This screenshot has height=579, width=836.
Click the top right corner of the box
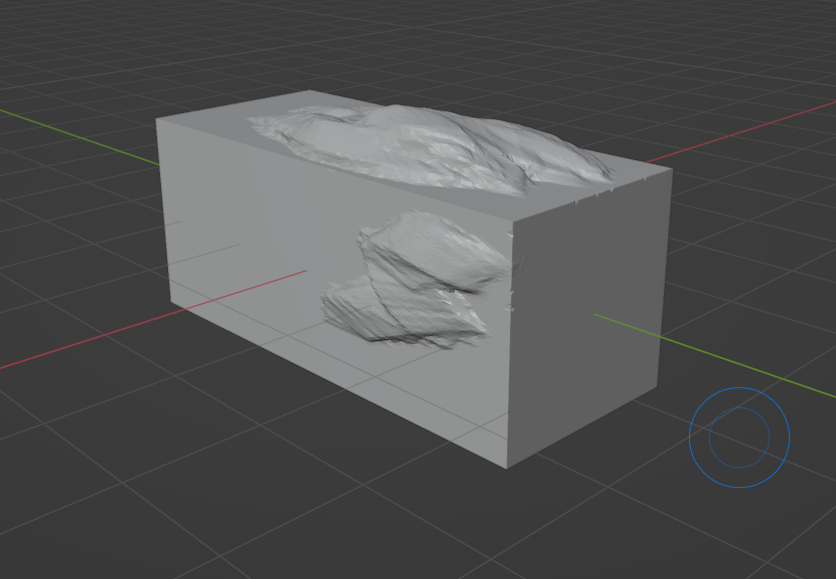[671, 169]
